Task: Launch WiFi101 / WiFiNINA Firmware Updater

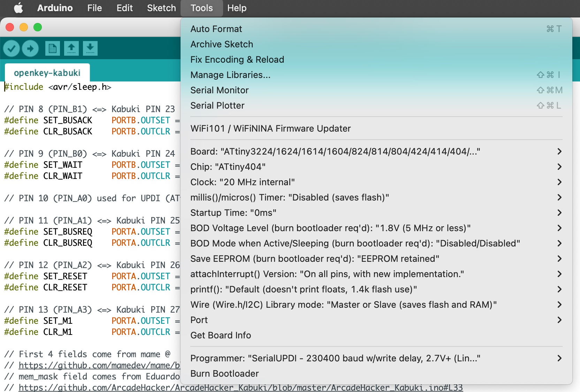Action: 376,128
